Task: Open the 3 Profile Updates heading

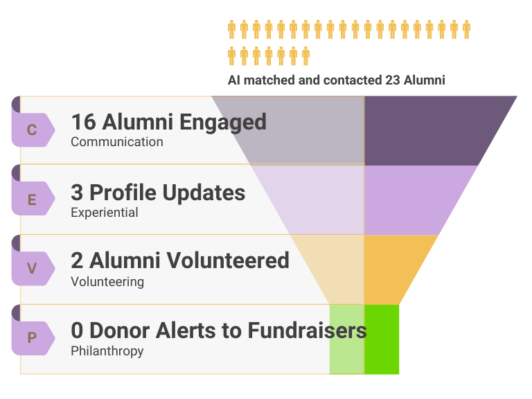Action: [158, 192]
